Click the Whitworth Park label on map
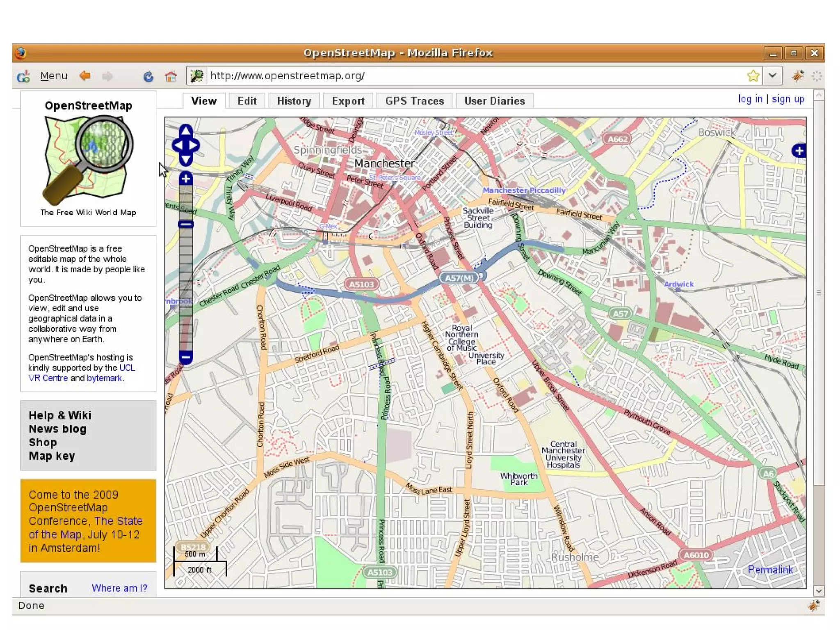840x630 pixels. tap(519, 479)
